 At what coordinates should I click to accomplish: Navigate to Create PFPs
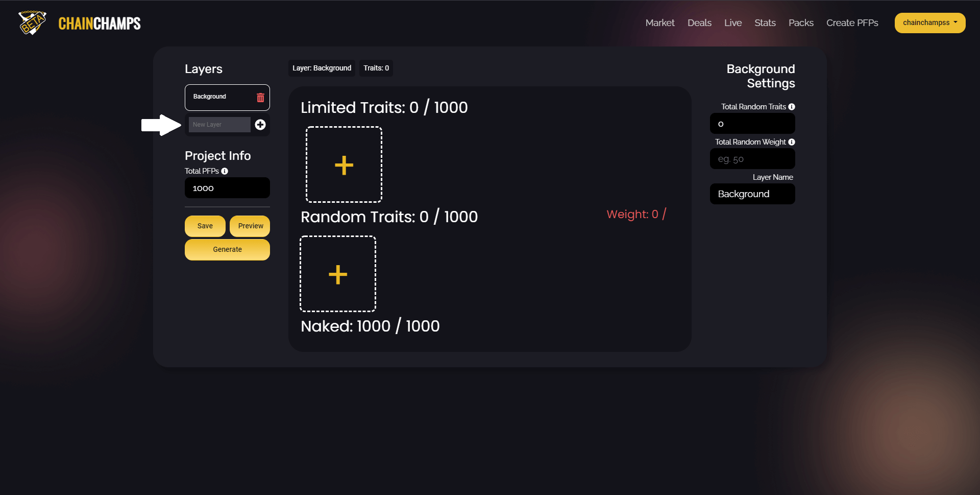coord(852,23)
